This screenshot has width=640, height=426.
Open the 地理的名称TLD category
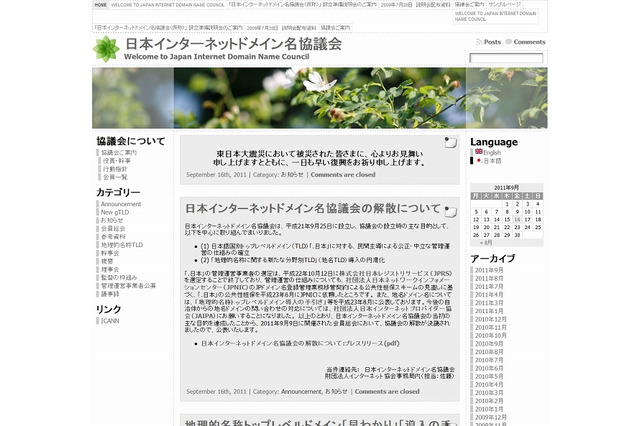click(122, 245)
